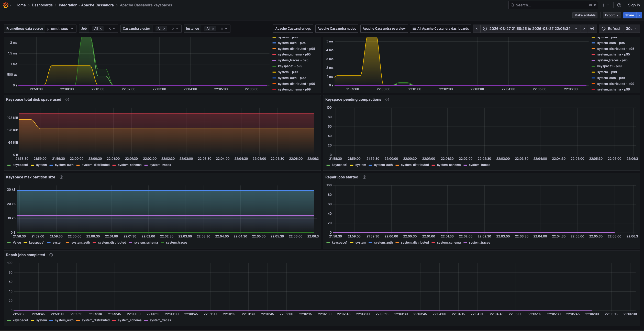The height and width of the screenshot is (331, 644).
Task: Zoom out the time range
Action: tap(592, 29)
